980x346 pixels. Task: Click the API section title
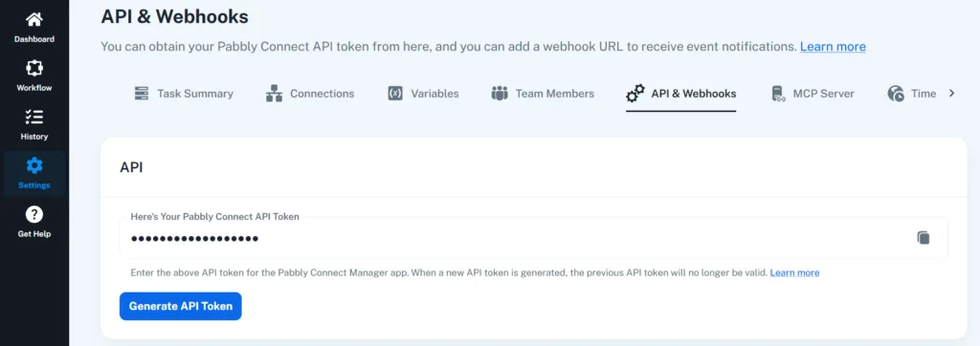(131, 167)
